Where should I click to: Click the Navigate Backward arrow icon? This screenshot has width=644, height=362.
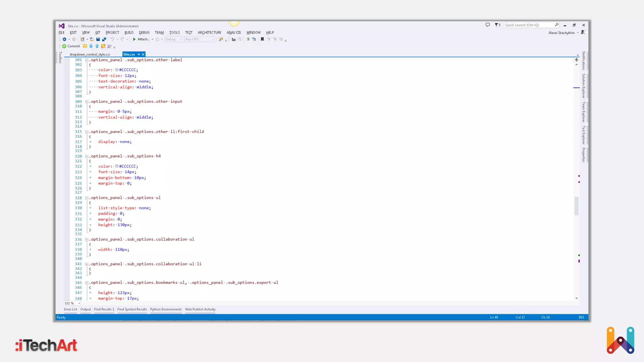click(x=64, y=39)
